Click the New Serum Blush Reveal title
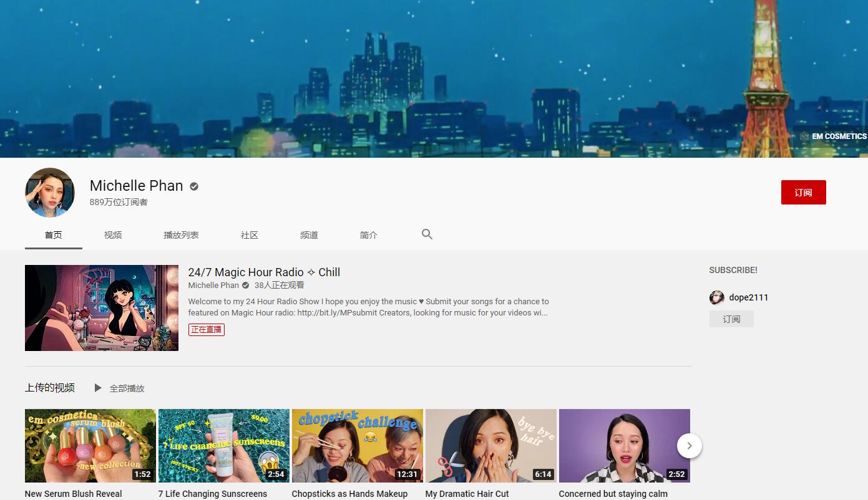The image size is (868, 500). pos(74,494)
